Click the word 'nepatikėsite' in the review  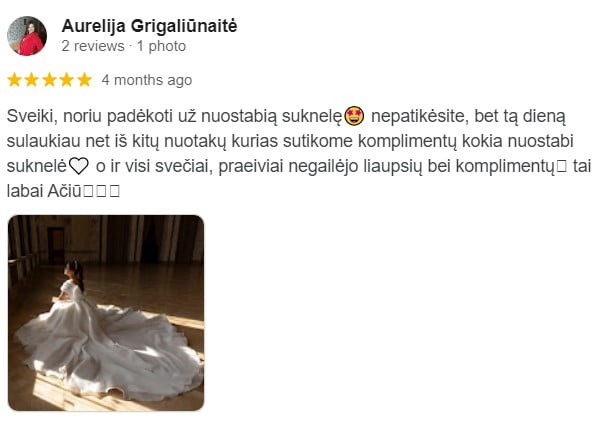click(418, 116)
